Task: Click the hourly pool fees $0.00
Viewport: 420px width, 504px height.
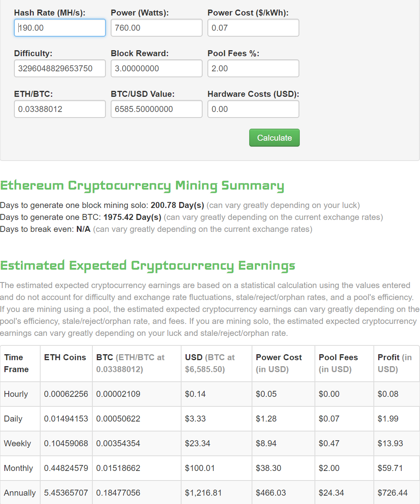Action: (329, 394)
